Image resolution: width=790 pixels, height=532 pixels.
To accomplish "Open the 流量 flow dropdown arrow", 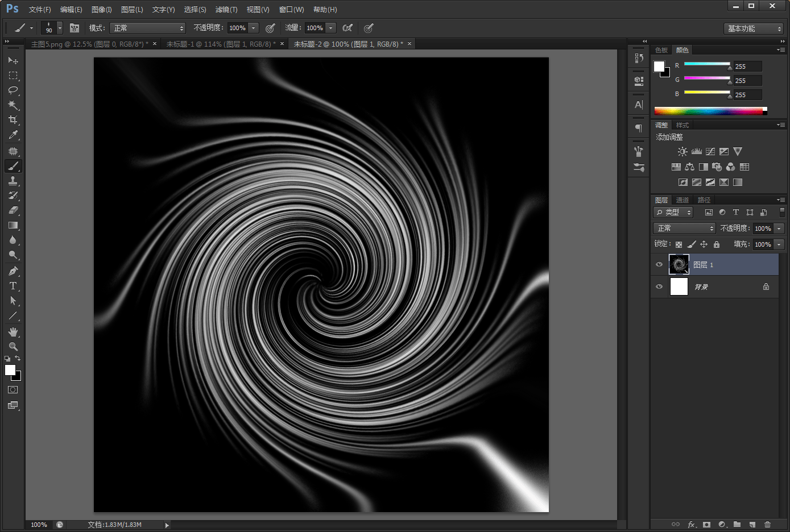I will (331, 28).
